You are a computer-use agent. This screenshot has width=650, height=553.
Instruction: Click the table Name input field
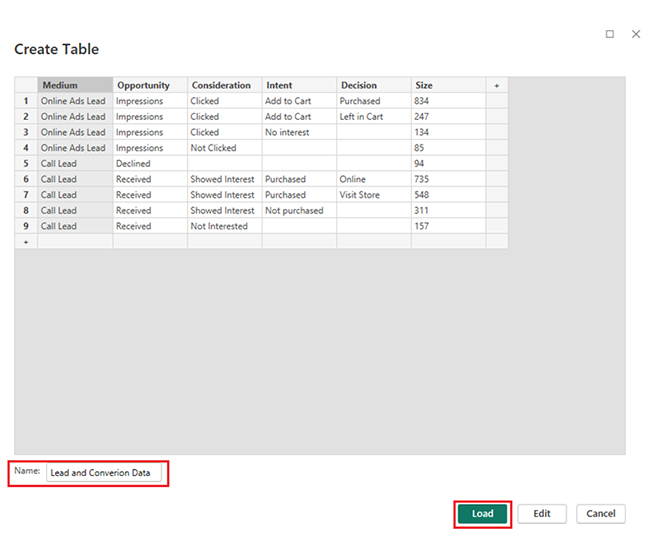104,472
